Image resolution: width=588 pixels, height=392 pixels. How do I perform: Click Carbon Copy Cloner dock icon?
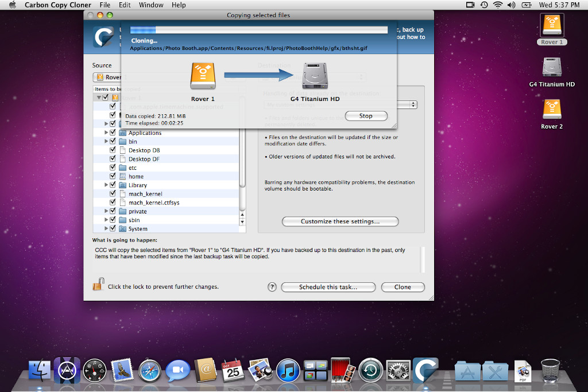click(x=425, y=370)
